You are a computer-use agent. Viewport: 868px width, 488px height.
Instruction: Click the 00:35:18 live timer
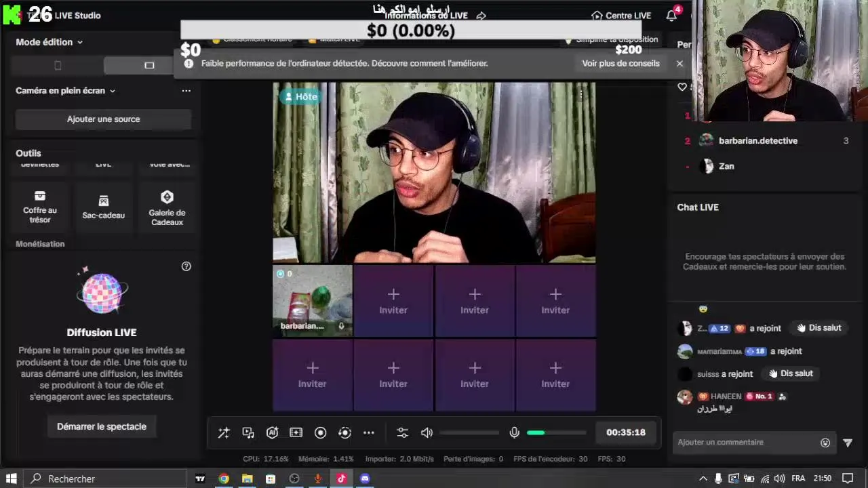point(626,432)
